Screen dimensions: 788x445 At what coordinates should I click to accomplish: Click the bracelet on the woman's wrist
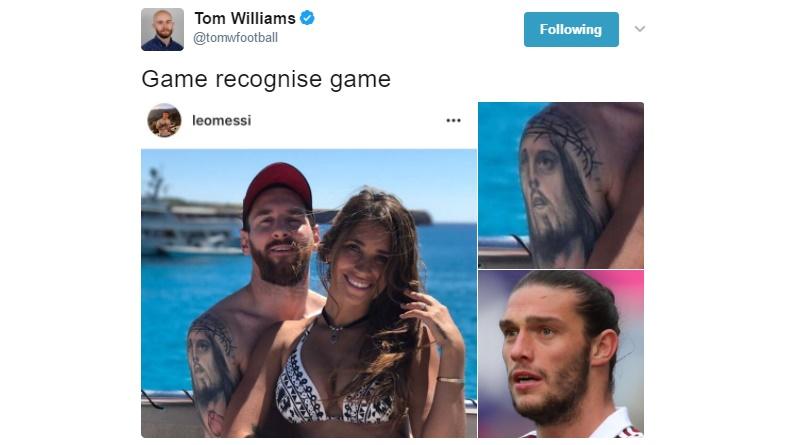[450, 381]
